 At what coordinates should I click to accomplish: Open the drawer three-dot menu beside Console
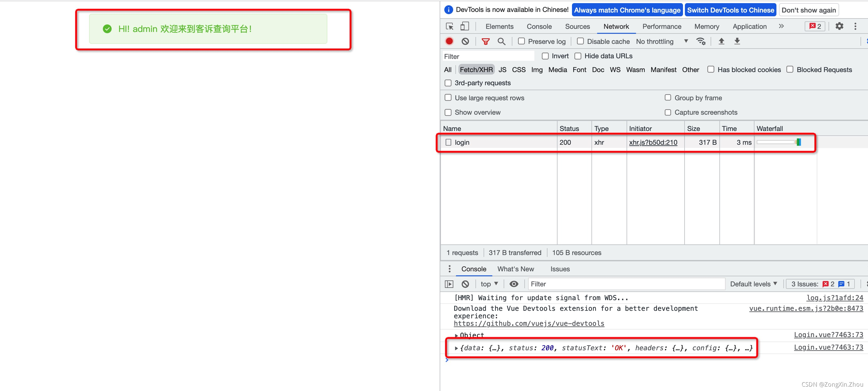click(449, 269)
